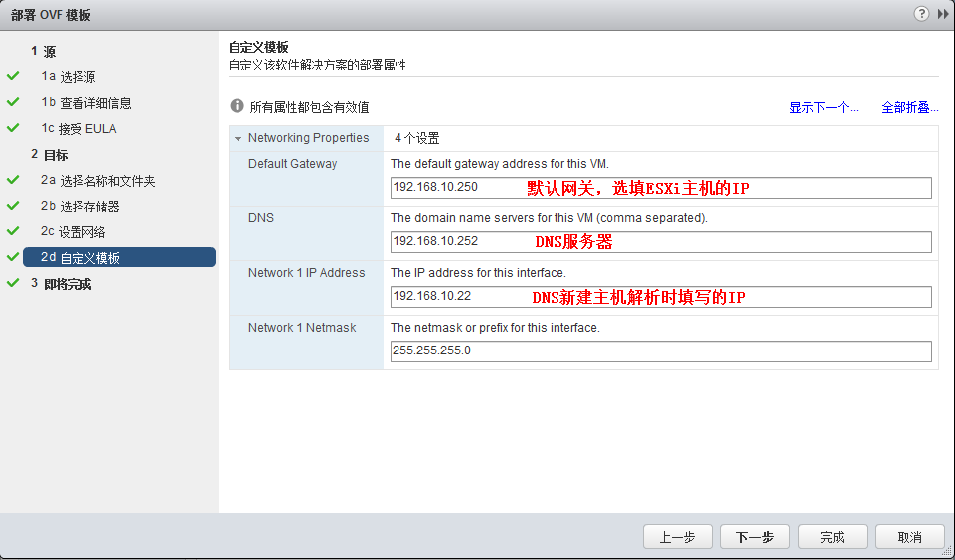
Task: Collapse the Networking Properties section triangle
Action: point(238,139)
